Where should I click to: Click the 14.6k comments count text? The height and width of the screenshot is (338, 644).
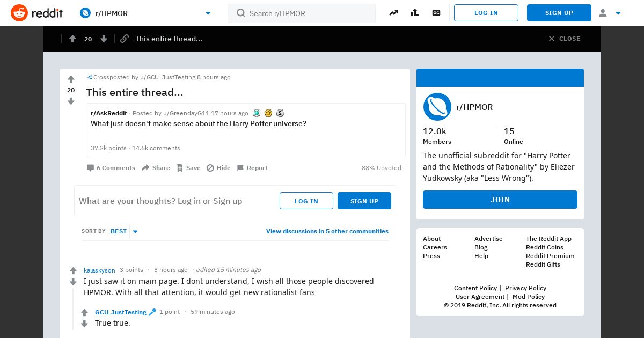pyautogui.click(x=156, y=148)
